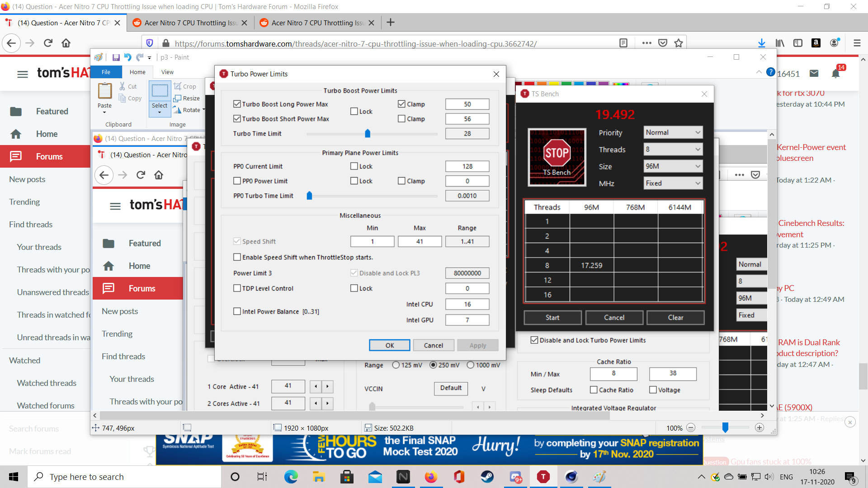Screen dimensions: 868x488
Task: Click the Paste clipboard icon in Paint
Action: 105,91
